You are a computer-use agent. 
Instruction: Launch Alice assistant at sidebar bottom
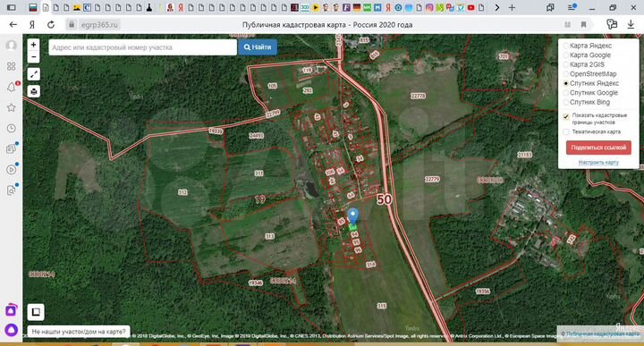coord(11,330)
